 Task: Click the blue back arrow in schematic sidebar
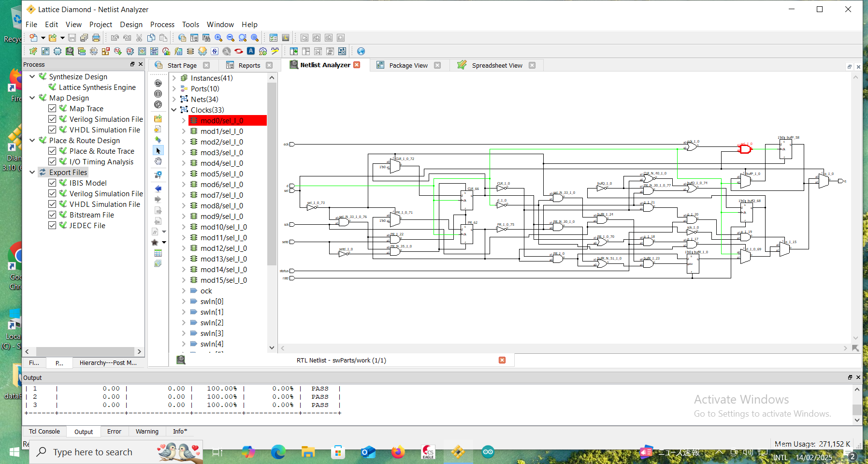(158, 188)
